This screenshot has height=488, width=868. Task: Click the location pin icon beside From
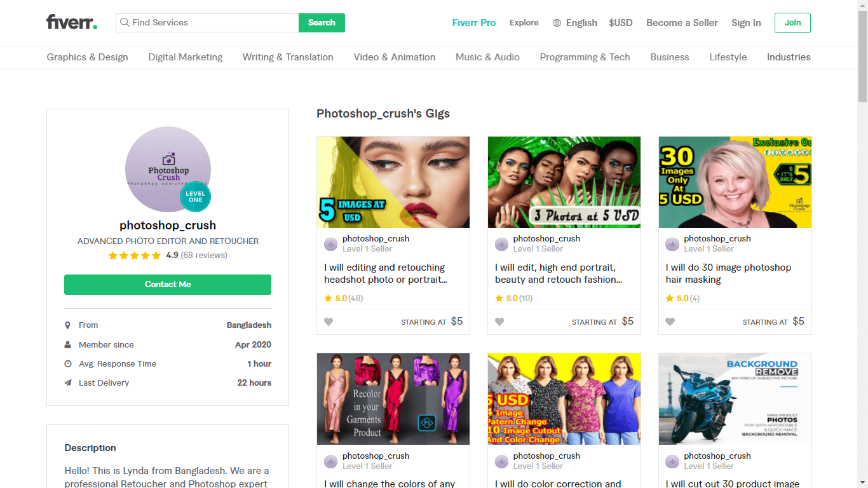68,325
